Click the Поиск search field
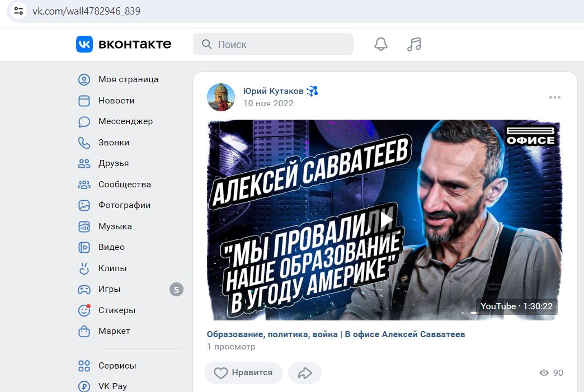Viewport: 584px width, 392px height. 273,44
